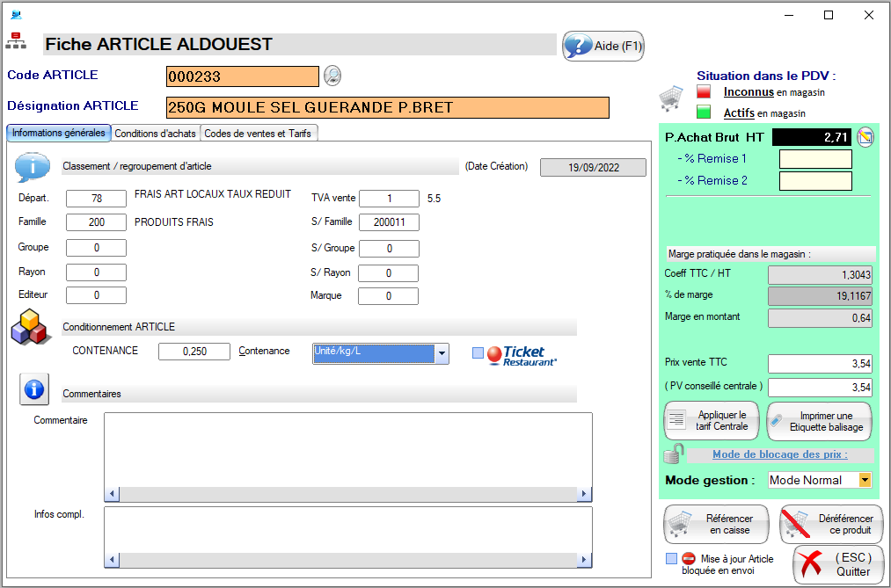Open the Mode de blocage des prix link
The height and width of the screenshot is (588, 891).
779,454
